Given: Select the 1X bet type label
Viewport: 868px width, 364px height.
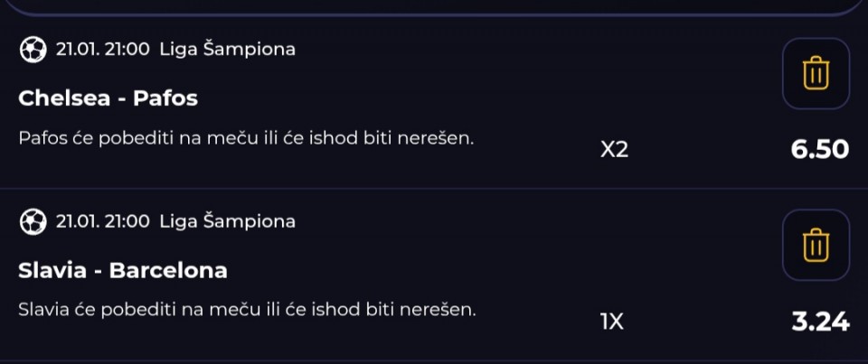Looking at the screenshot, I should point(612,322).
